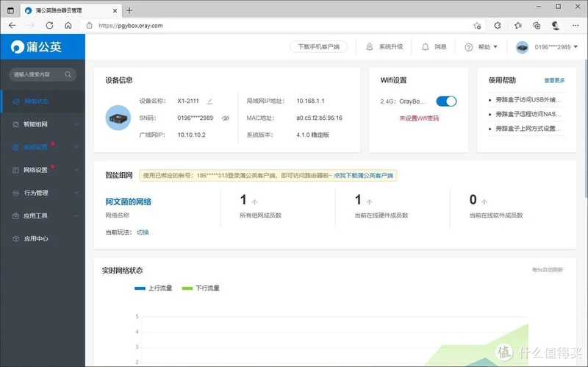Click the router device picture
The height and width of the screenshot is (367, 588).
[118, 118]
